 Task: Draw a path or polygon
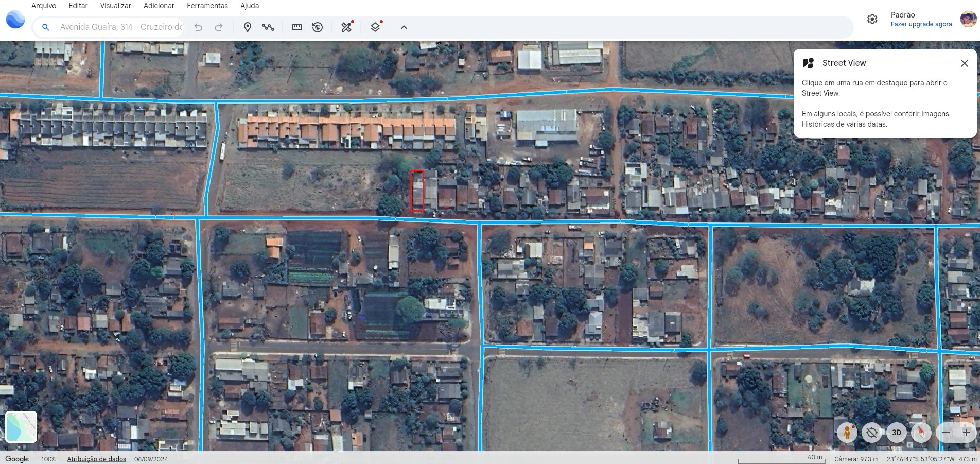click(268, 27)
